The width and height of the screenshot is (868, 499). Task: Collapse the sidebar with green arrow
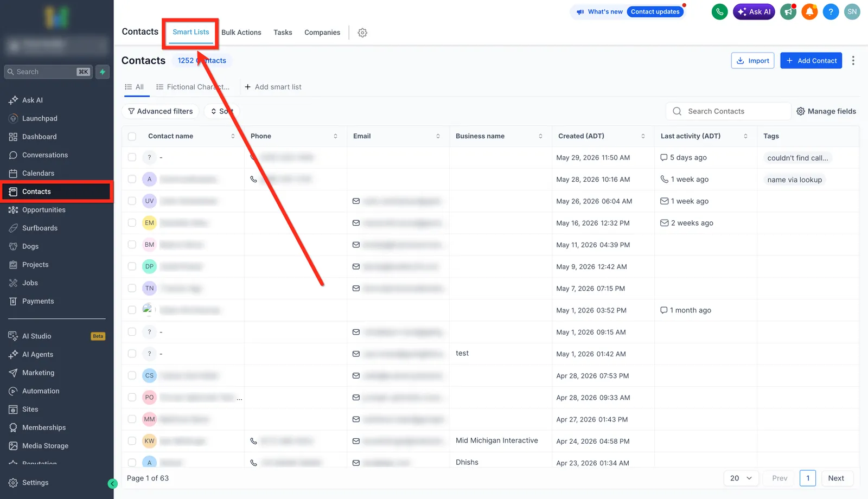[113, 484]
